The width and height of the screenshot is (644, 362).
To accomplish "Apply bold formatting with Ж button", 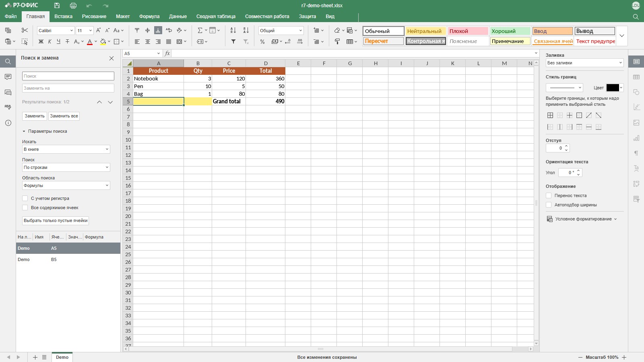I will click(x=41, y=41).
